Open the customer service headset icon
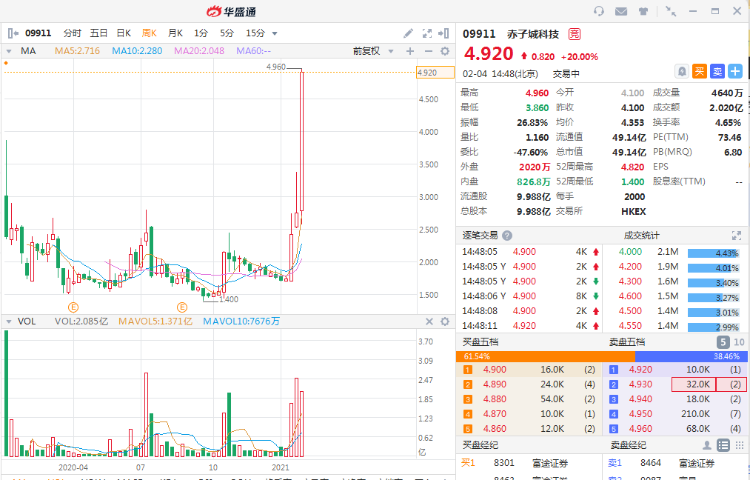This screenshot has height=480, width=750. 598,11
